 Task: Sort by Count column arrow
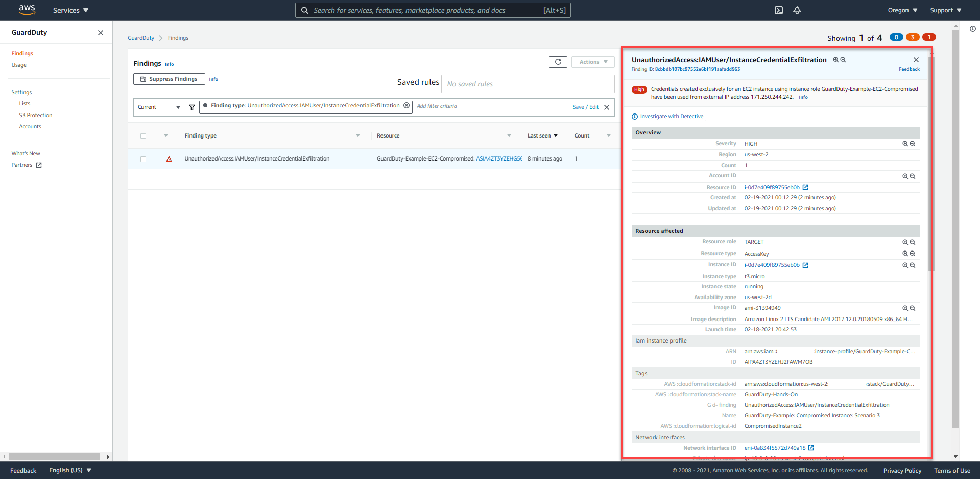609,136
